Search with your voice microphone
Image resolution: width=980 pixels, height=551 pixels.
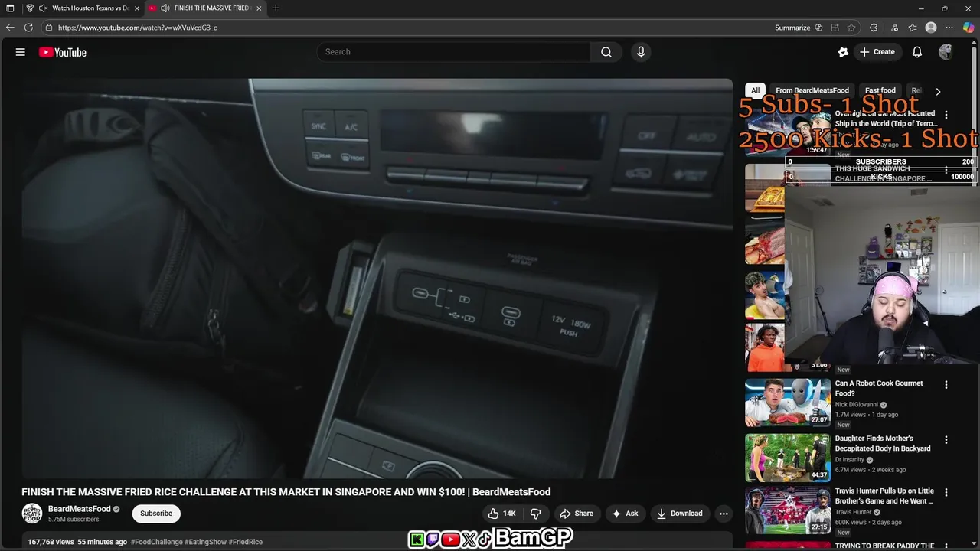click(x=641, y=52)
